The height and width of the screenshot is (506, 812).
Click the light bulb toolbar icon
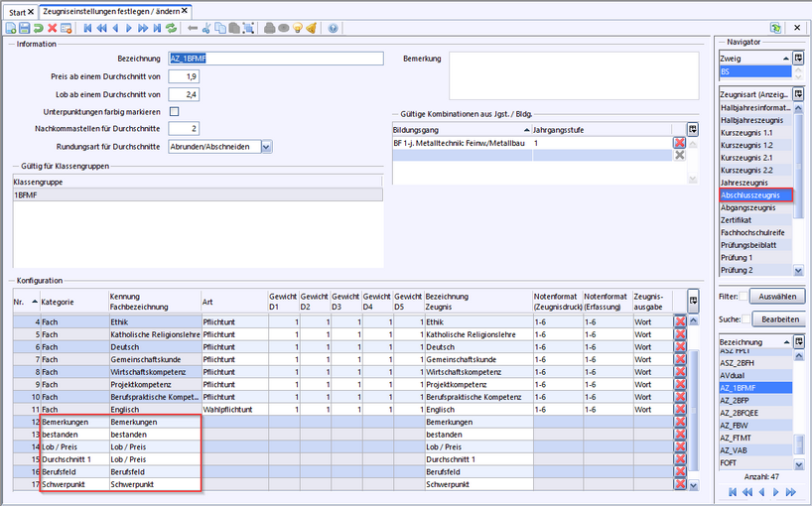coord(297,29)
